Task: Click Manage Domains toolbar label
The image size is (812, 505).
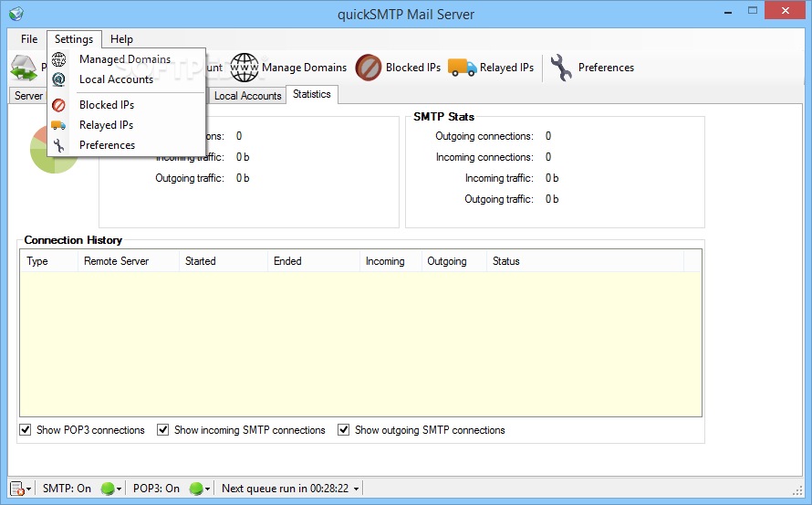Action: 305,68
